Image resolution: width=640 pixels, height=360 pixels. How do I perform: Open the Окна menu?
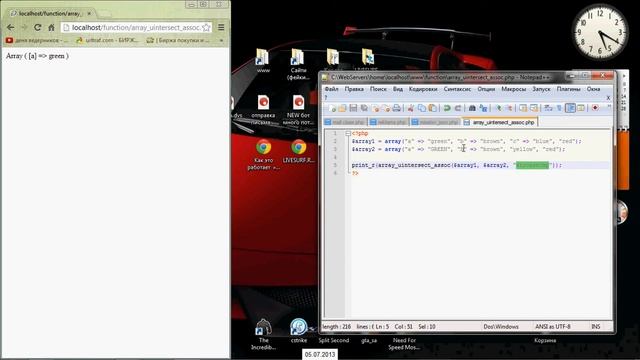pos(593,89)
